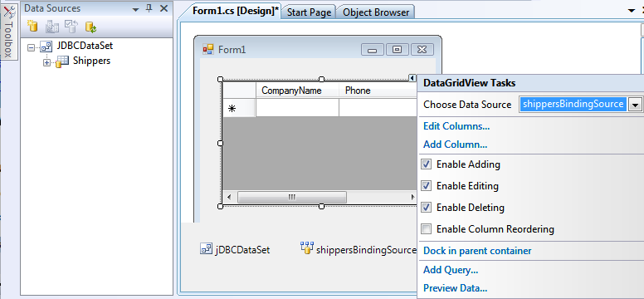Click the Preview Data... link
644x299 pixels.
455,288
